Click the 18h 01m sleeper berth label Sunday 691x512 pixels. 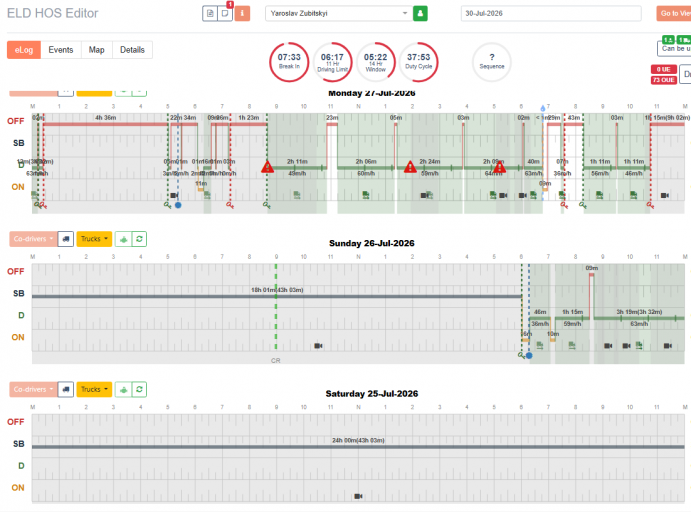pos(277,290)
